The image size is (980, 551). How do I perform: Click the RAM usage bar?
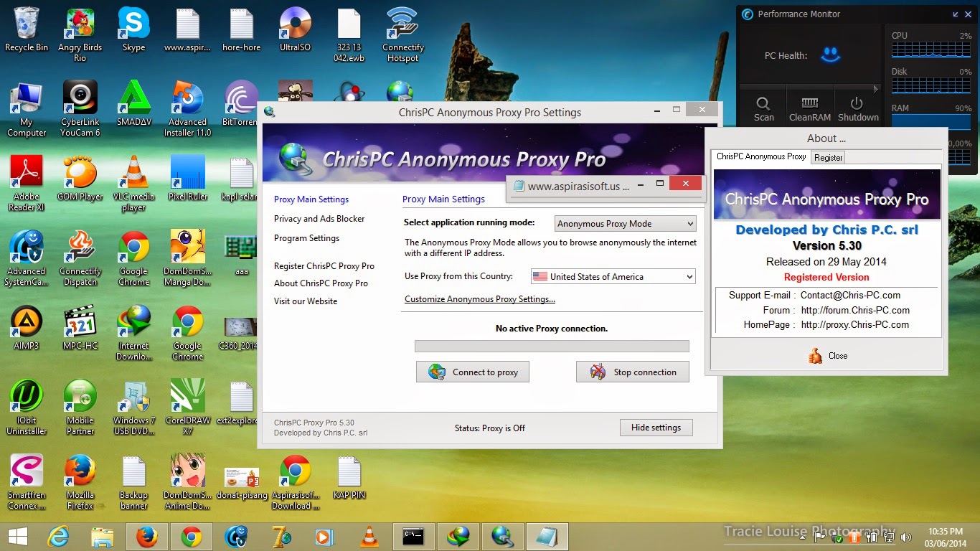(x=931, y=123)
